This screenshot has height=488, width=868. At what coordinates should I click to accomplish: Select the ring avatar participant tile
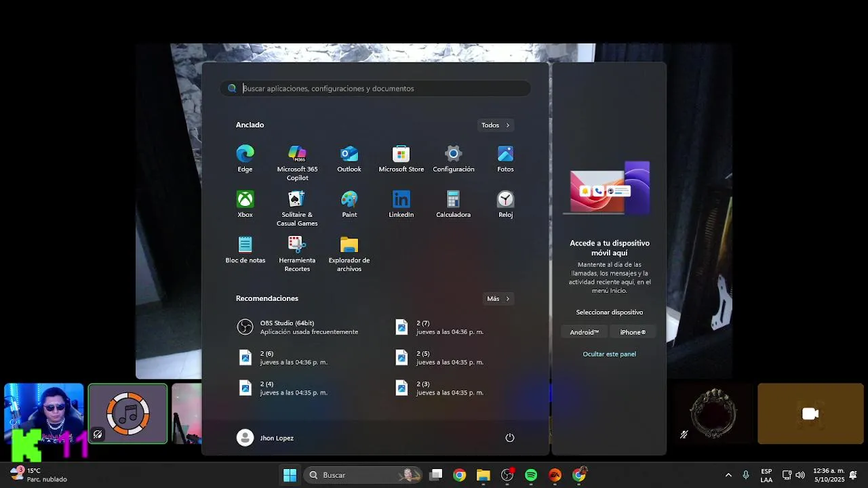tap(712, 414)
